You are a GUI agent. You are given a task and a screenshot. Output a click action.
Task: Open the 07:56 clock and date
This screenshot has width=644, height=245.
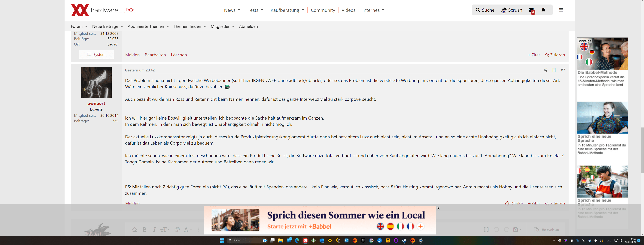point(630,240)
